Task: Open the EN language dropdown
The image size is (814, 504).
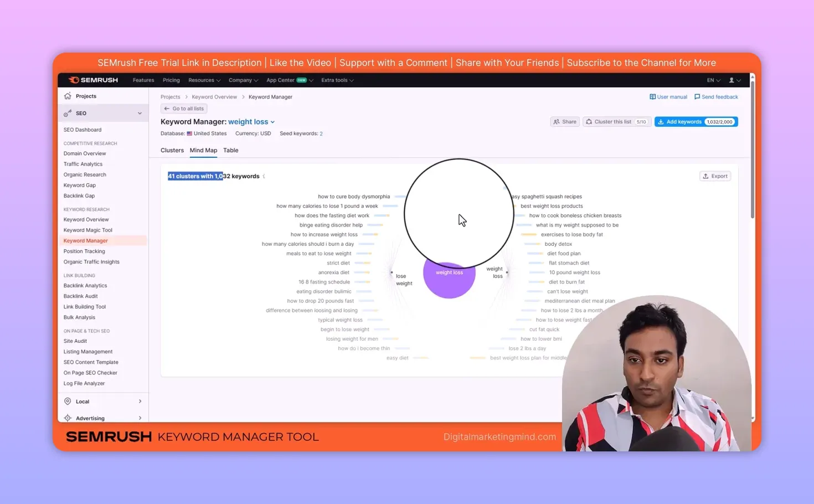Action: coord(713,80)
